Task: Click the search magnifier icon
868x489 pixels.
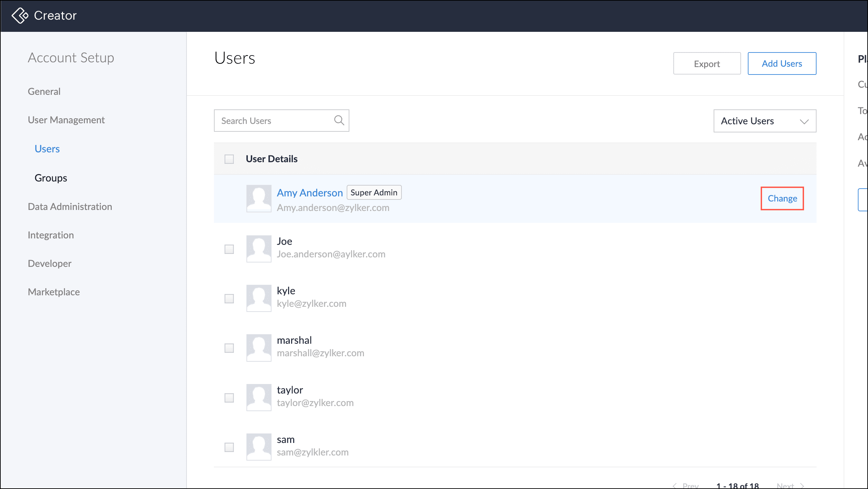Action: [x=339, y=120]
